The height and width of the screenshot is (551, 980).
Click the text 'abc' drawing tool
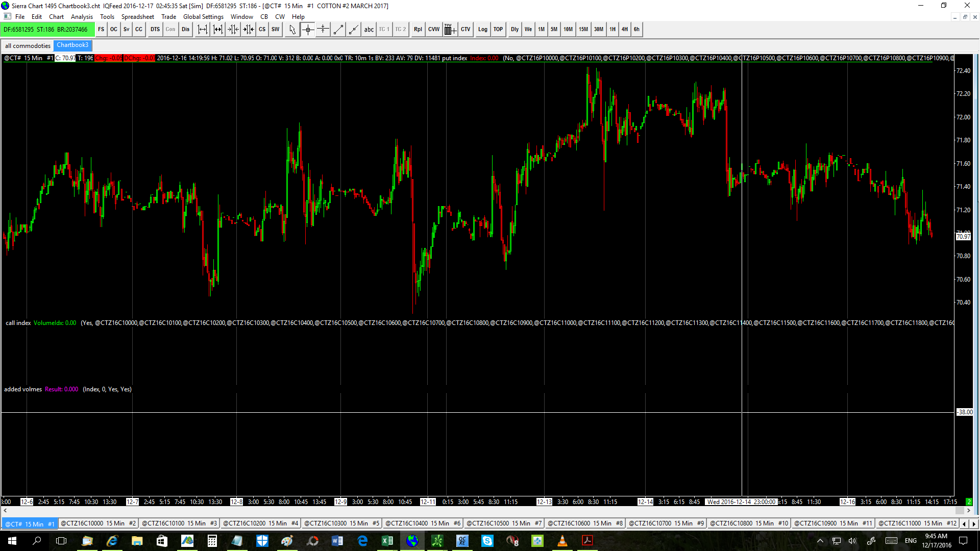point(369,30)
